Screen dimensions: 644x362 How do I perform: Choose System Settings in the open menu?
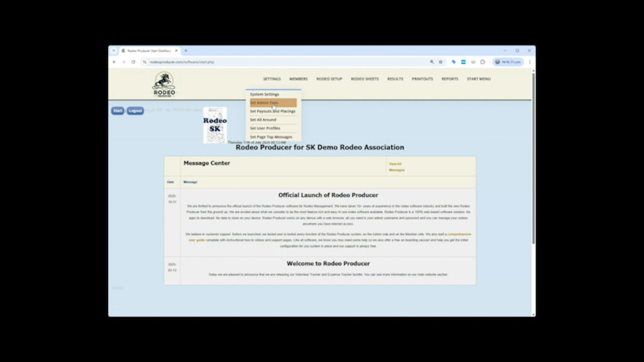pyautogui.click(x=264, y=94)
